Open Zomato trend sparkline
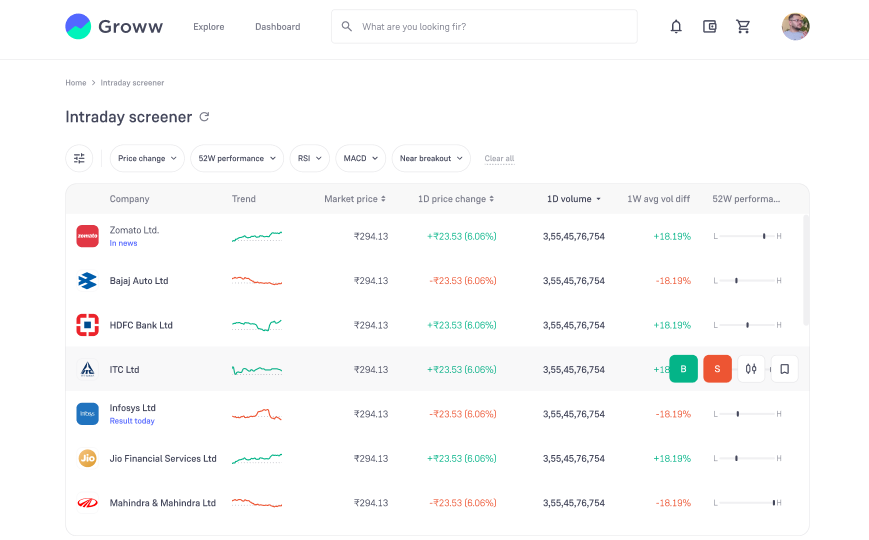The image size is (869, 540). point(257,237)
